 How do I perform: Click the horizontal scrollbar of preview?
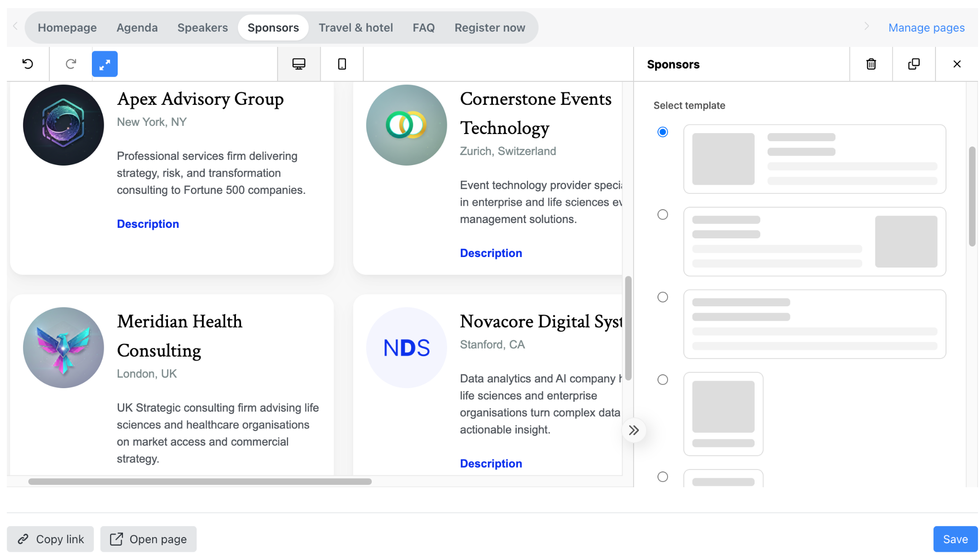200,482
